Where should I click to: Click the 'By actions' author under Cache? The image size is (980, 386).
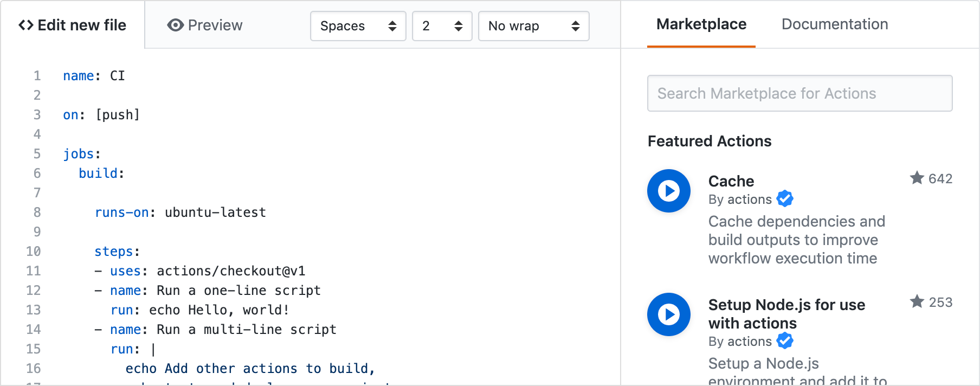739,200
